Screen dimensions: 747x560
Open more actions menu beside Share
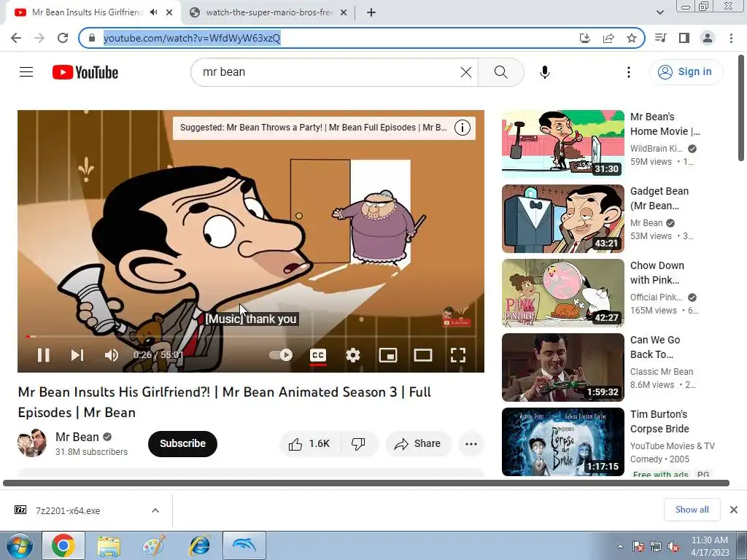coord(471,444)
